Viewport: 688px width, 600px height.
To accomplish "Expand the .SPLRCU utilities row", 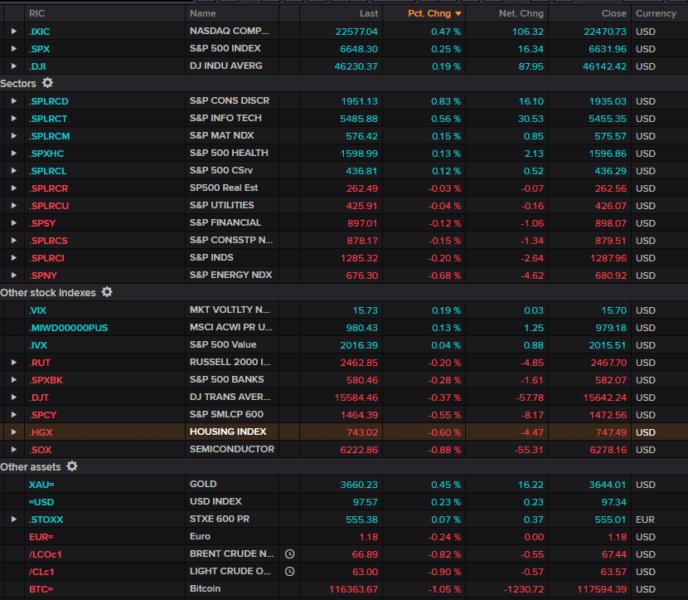I will pos(14,205).
